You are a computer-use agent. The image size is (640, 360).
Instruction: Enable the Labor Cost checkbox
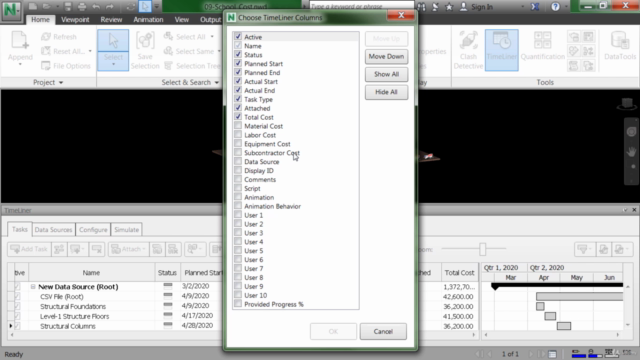click(238, 135)
